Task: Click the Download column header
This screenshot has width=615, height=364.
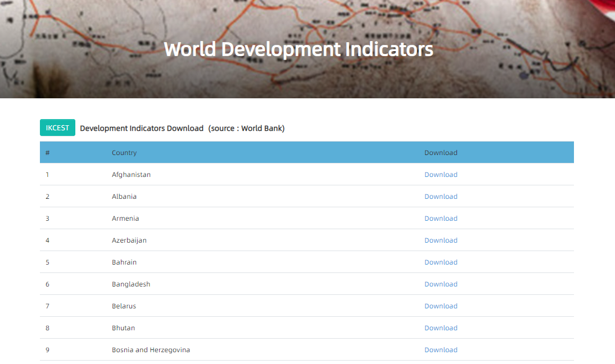Action: 441,153
